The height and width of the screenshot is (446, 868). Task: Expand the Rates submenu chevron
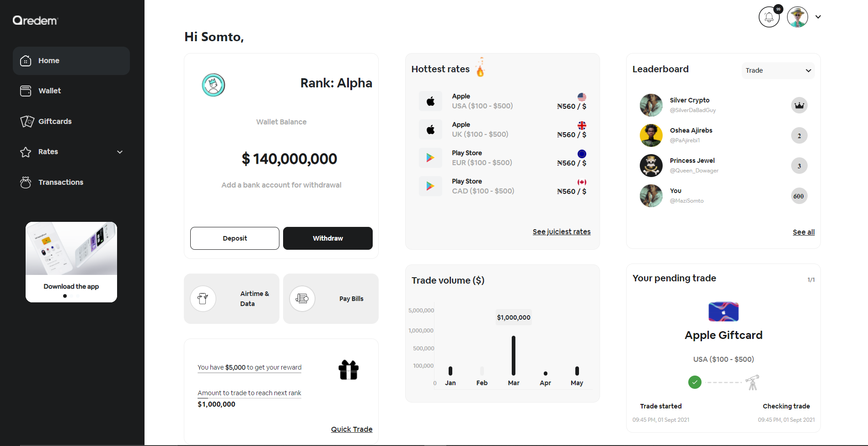[x=120, y=152]
